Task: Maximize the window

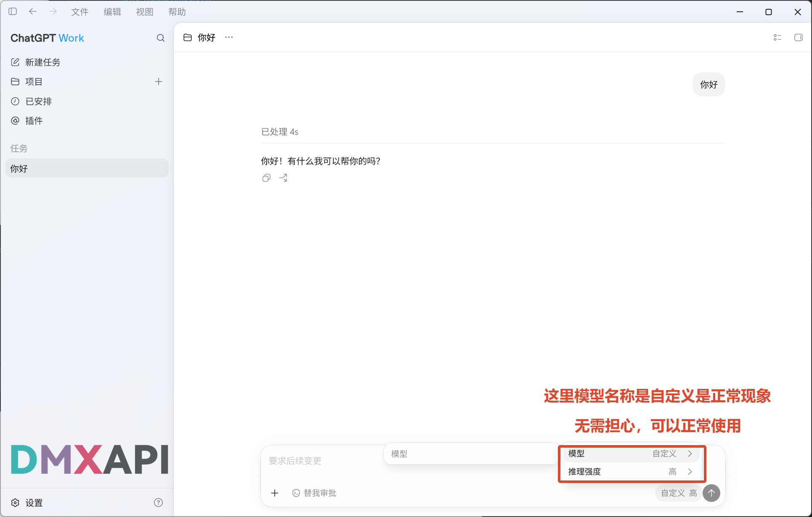Action: (x=769, y=12)
